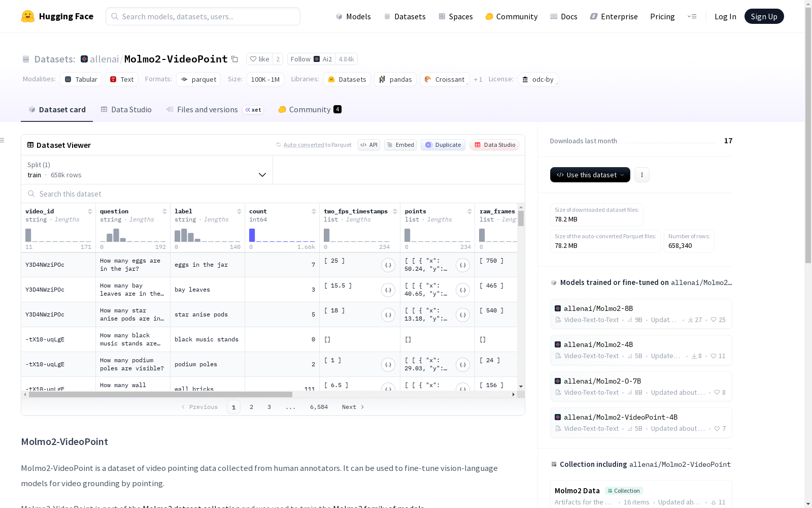Expand JSON points cell in the eggs row
This screenshot has width=812, height=508.
pos(463,265)
